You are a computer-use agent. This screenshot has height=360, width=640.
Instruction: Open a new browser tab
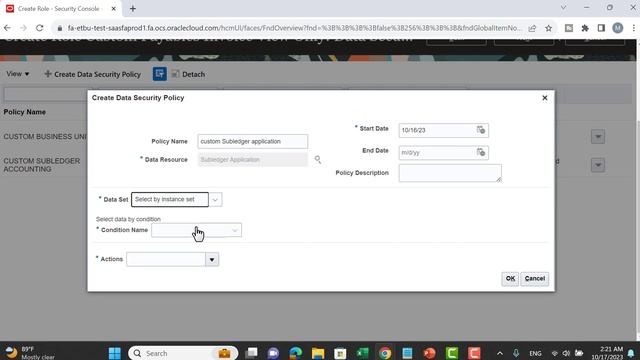[133, 9]
